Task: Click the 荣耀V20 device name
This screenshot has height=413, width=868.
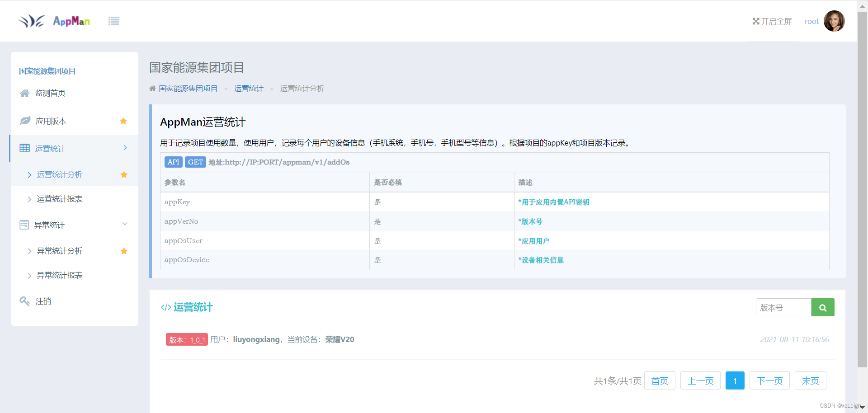Action: (340, 339)
